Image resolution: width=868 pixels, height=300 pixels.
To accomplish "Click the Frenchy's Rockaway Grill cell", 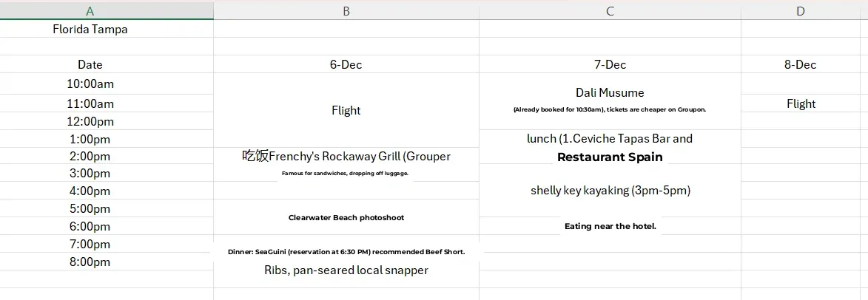I will [x=346, y=157].
